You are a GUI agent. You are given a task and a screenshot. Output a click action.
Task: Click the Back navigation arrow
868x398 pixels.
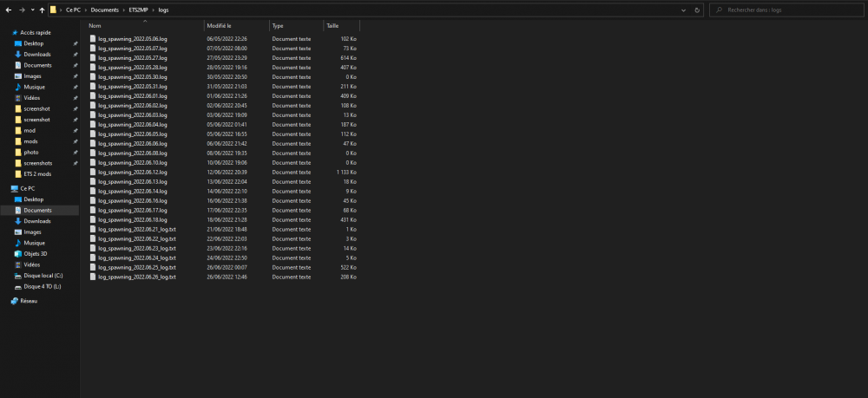click(9, 10)
